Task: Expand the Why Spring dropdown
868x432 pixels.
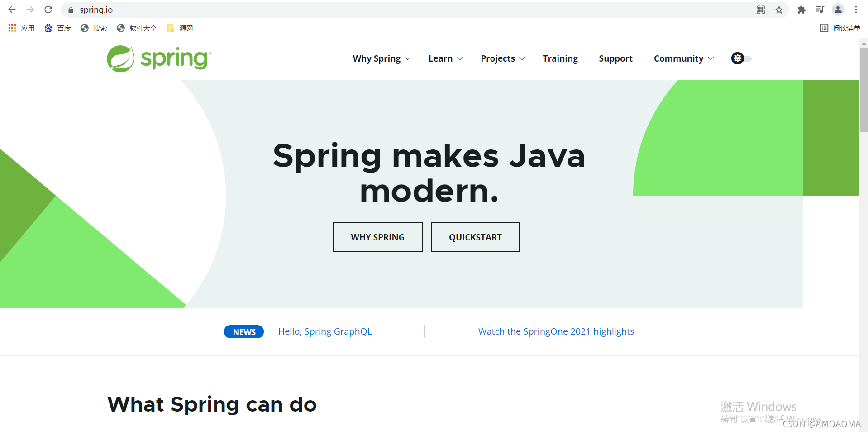Action: 382,58
